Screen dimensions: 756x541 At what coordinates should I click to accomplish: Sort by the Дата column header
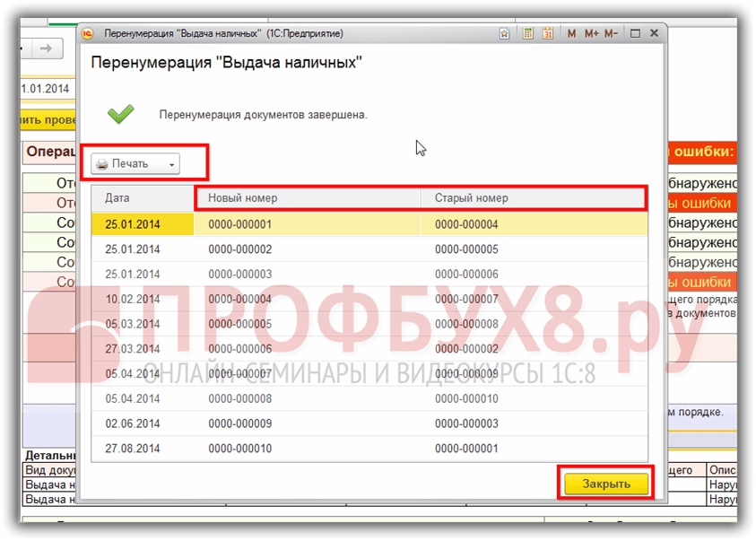[142, 198]
